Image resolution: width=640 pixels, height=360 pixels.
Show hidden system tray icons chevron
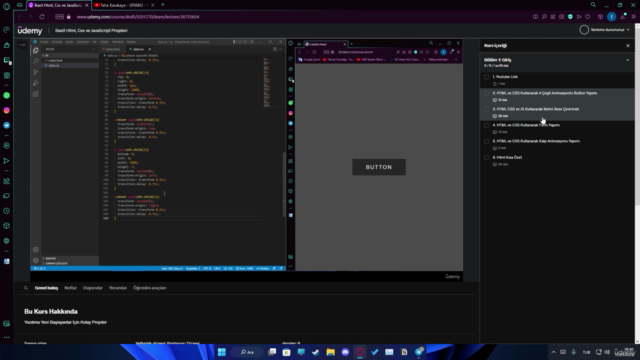pyautogui.click(x=553, y=352)
